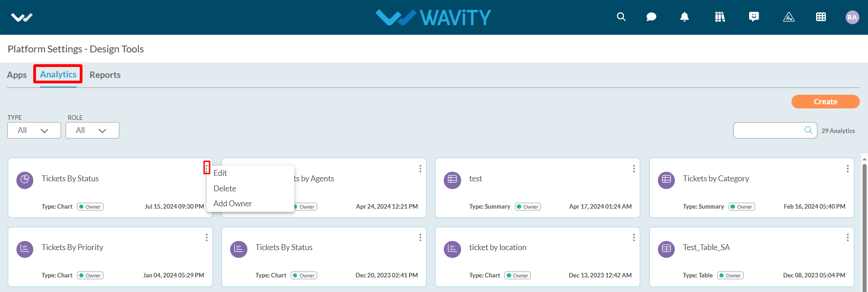The width and height of the screenshot is (868, 292).
Task: Open the chat messages icon
Action: click(652, 17)
